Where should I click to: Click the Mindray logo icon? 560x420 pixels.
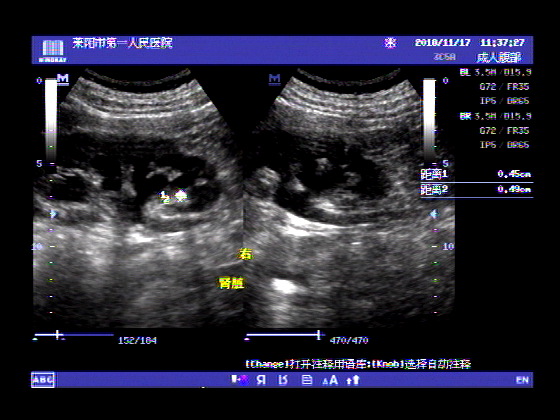coord(52,51)
